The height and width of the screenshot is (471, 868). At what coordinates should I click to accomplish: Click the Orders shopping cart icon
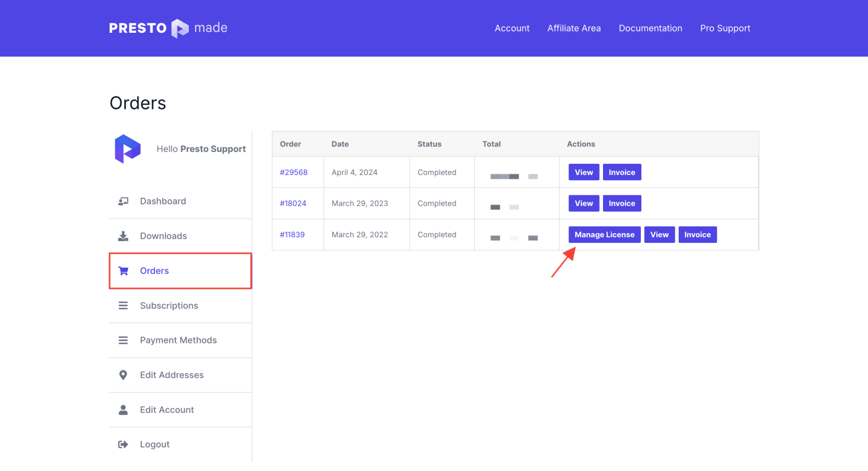tap(123, 271)
